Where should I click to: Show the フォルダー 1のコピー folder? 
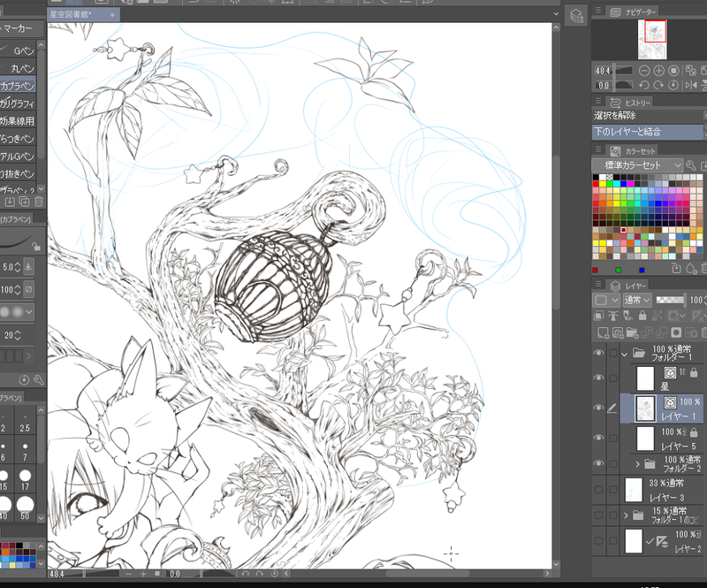click(x=598, y=515)
